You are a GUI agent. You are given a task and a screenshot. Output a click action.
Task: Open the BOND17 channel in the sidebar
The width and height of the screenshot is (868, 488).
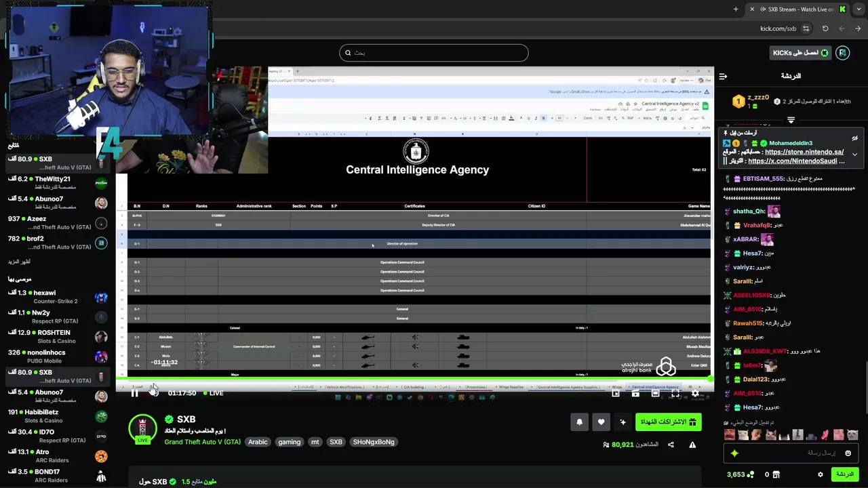(x=58, y=476)
